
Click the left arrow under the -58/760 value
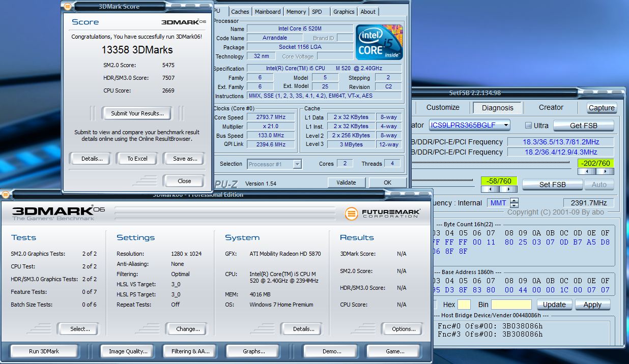point(490,189)
